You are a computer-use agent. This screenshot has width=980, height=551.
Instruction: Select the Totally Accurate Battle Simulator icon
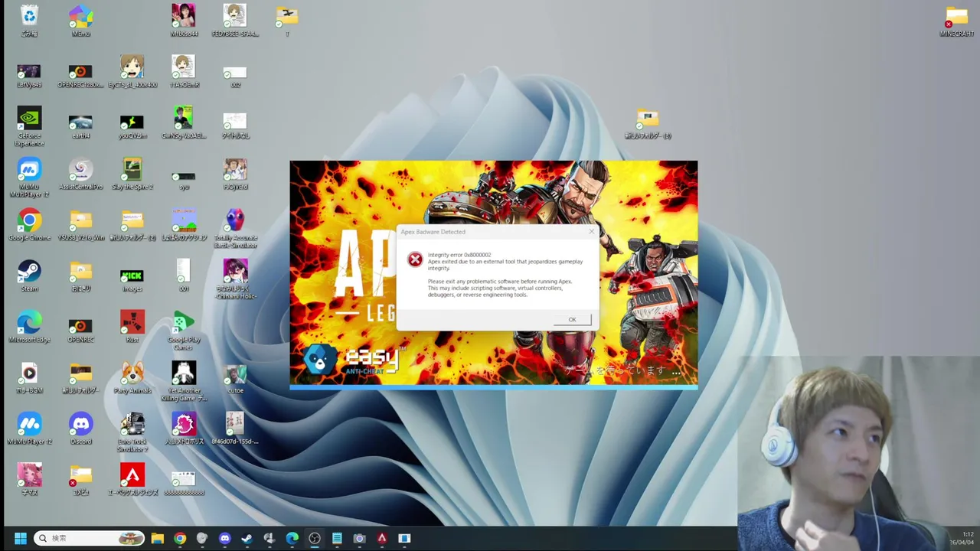point(235,228)
